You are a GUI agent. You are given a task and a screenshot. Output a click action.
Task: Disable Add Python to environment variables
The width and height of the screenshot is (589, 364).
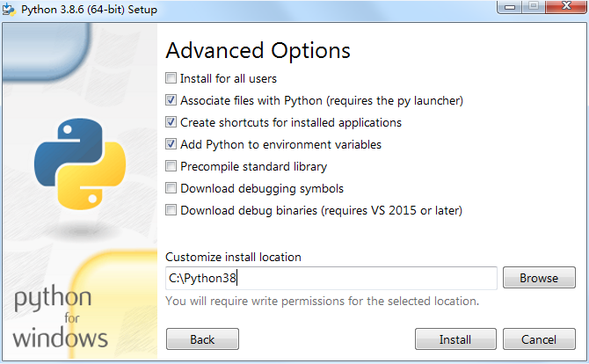[x=171, y=144]
